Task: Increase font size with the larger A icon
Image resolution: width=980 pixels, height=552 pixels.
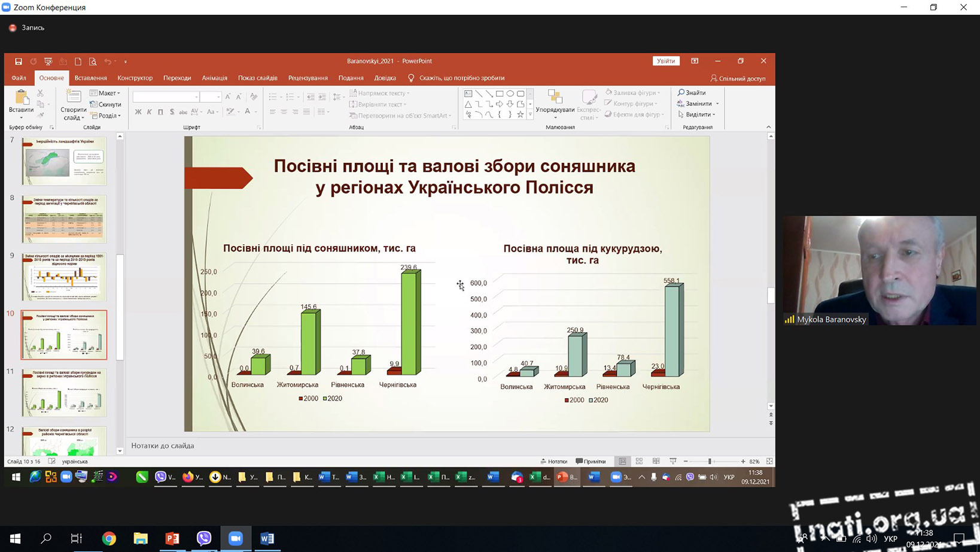Action: pos(228,96)
